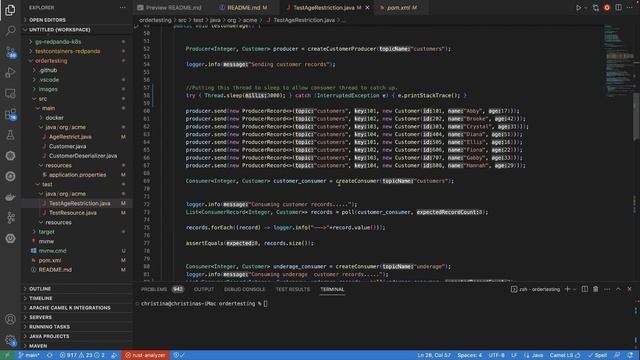Expand APACHE CAMEL K INTEGRATIONS section

pos(76,308)
